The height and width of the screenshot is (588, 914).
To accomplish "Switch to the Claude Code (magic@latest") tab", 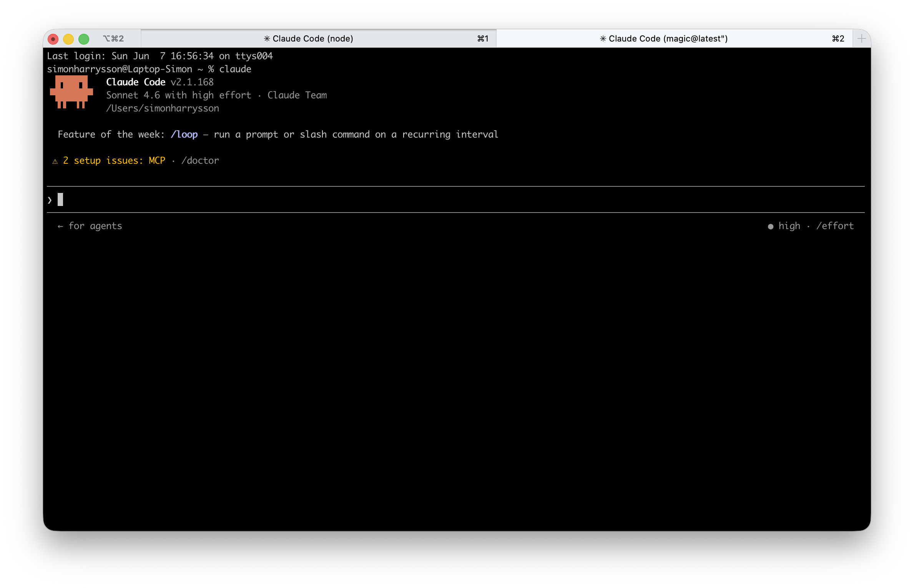I will pyautogui.click(x=674, y=38).
